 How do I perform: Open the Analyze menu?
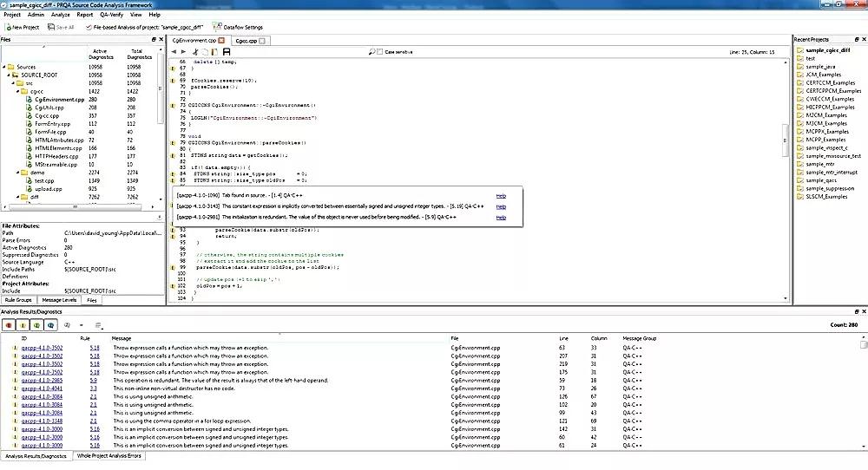tap(61, 15)
